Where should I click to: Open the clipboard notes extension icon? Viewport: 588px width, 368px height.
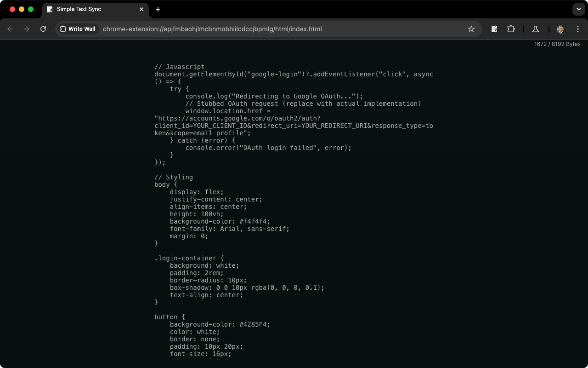[494, 29]
